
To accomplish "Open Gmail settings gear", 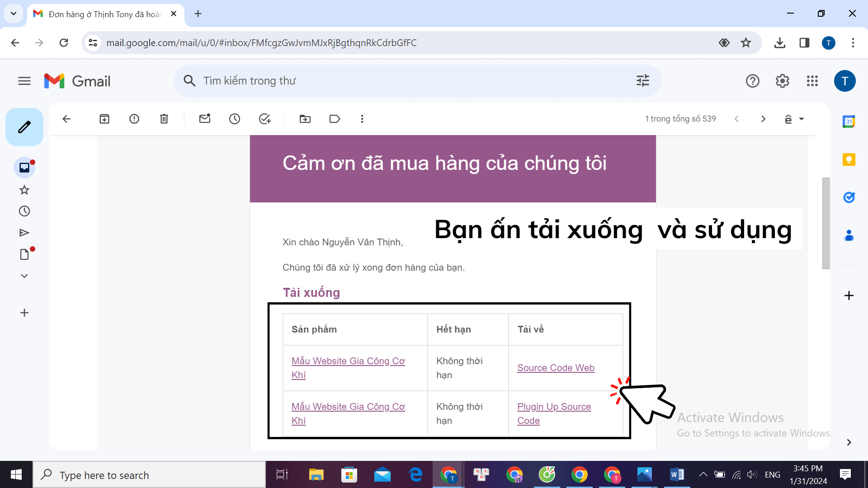I will (783, 81).
